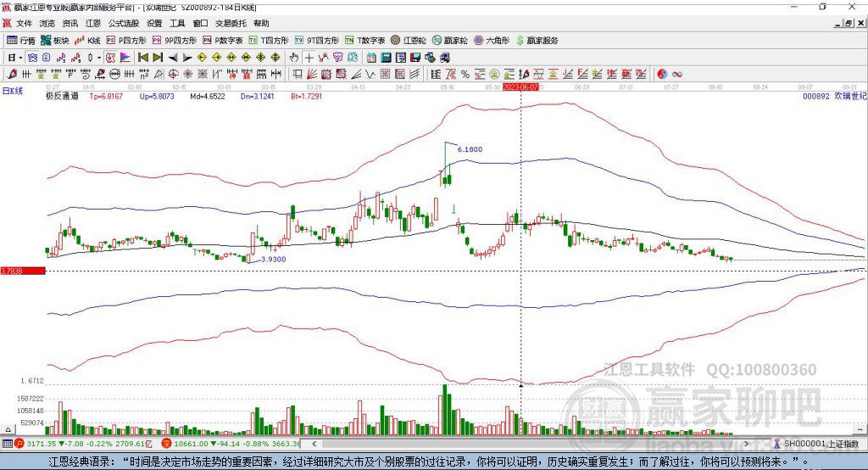
Task: Open the 行情 quotes view
Action: (20, 41)
